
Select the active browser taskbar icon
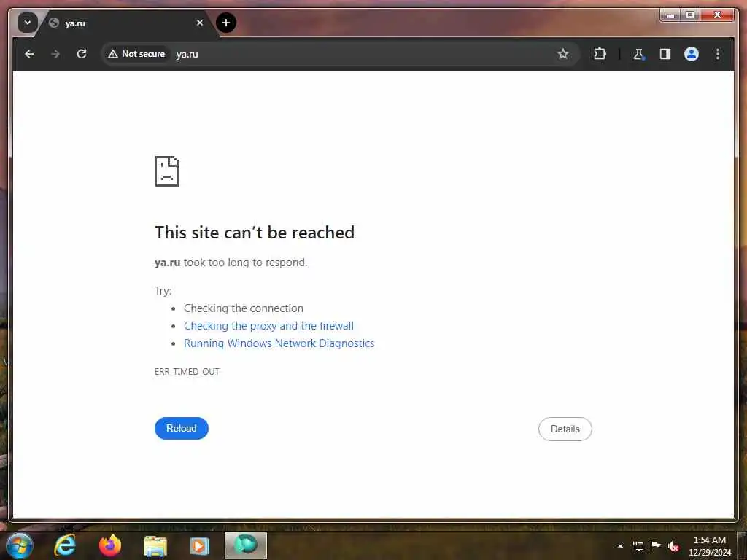[x=245, y=545]
